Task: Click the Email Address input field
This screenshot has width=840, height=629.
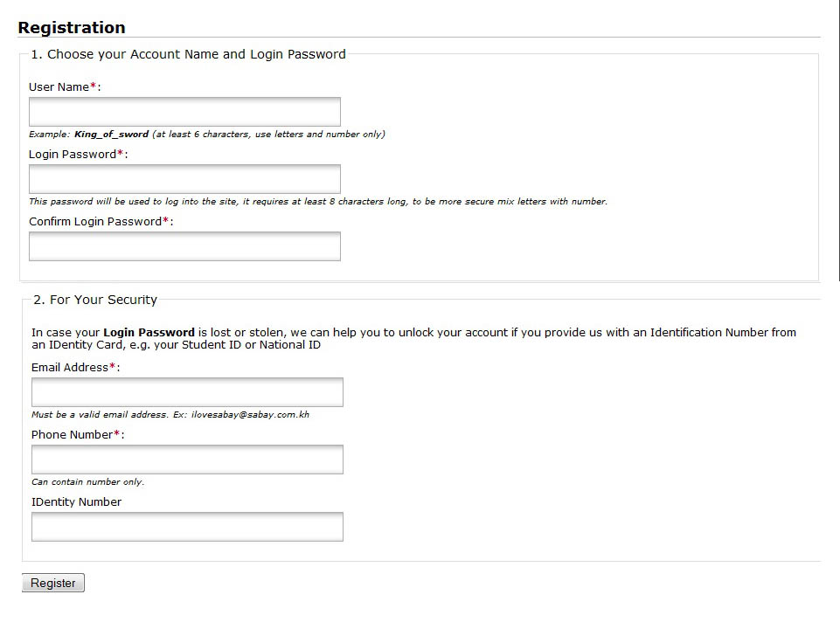Action: [185, 391]
